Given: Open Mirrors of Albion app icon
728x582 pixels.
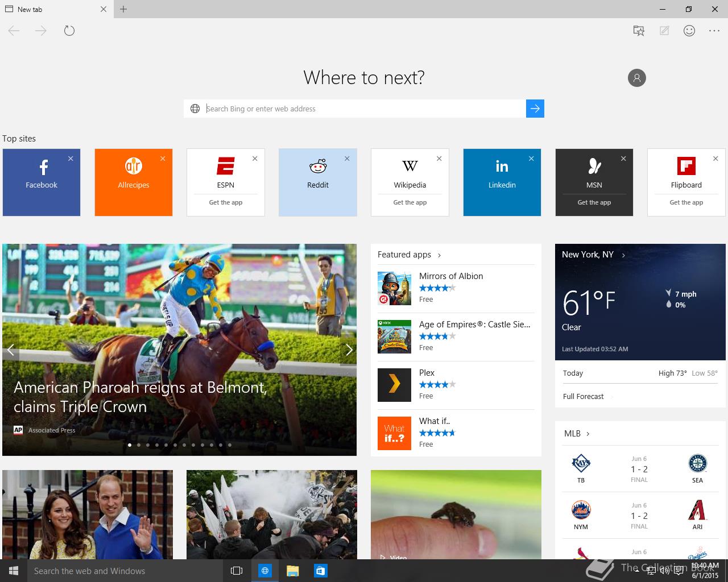Looking at the screenshot, I should pos(394,288).
